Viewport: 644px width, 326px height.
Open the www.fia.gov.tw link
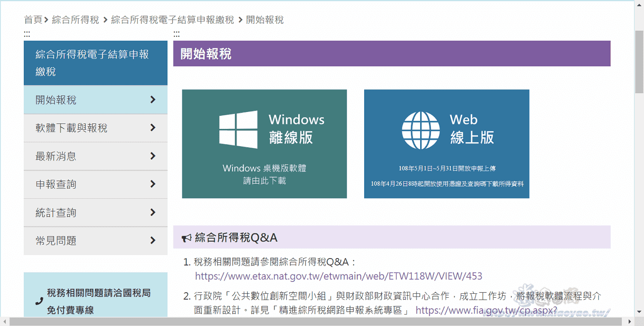[486, 310]
